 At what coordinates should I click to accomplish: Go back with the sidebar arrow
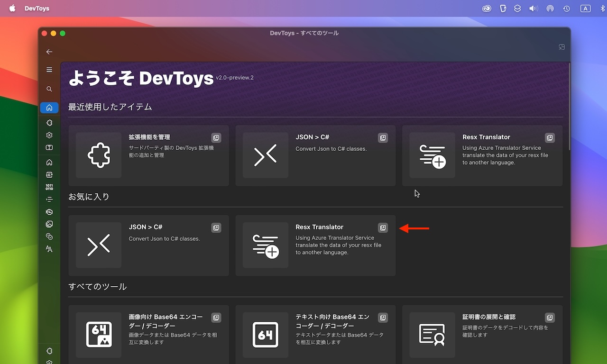coord(49,52)
